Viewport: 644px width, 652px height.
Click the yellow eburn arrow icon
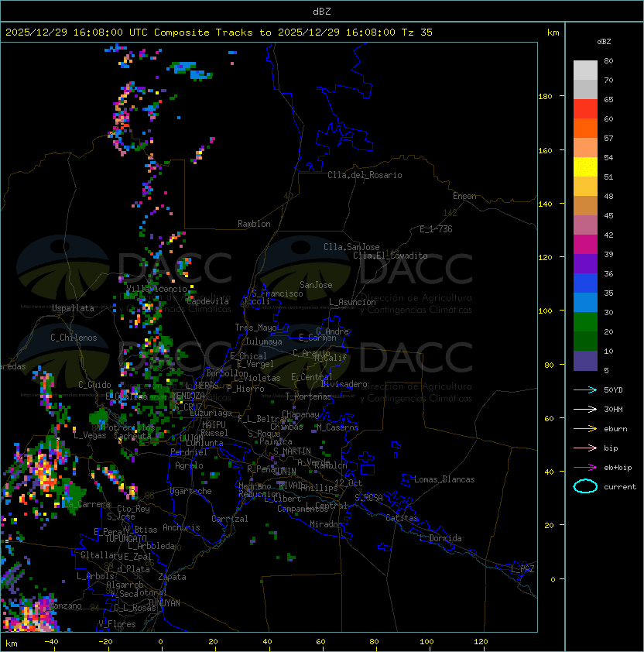coord(585,429)
